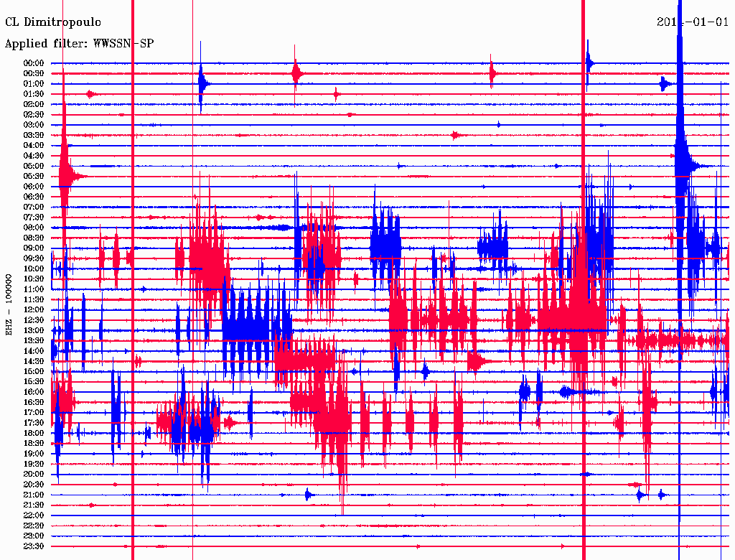Select the 18:30 time row label
Viewport: 735px width, 560px height.
pos(34,443)
